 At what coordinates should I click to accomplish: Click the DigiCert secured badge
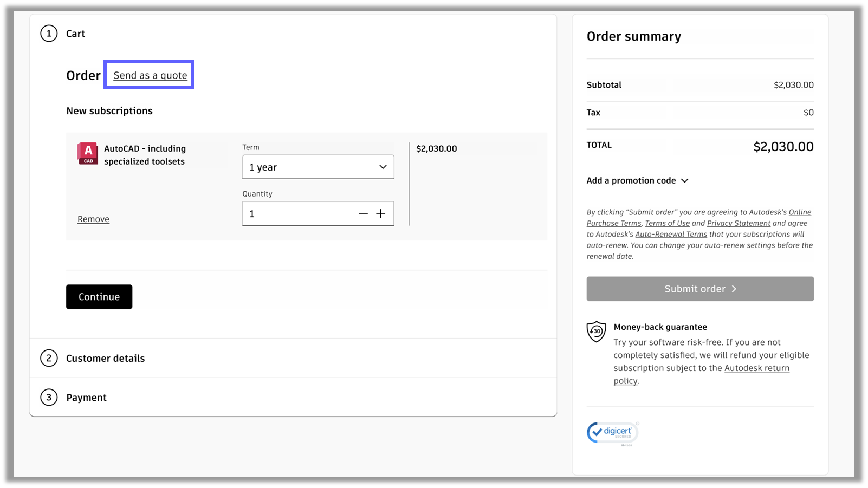point(613,433)
